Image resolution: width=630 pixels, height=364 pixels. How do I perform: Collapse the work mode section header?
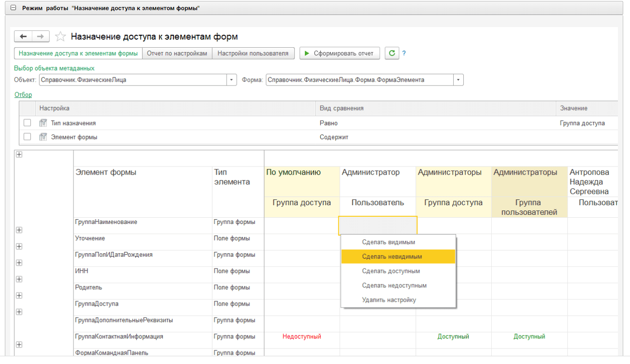(x=13, y=8)
